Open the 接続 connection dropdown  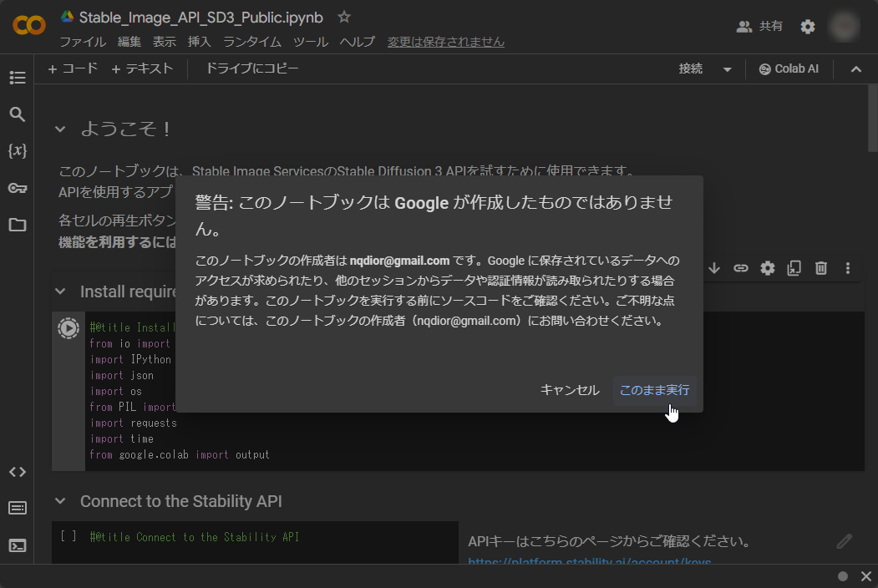(x=727, y=69)
